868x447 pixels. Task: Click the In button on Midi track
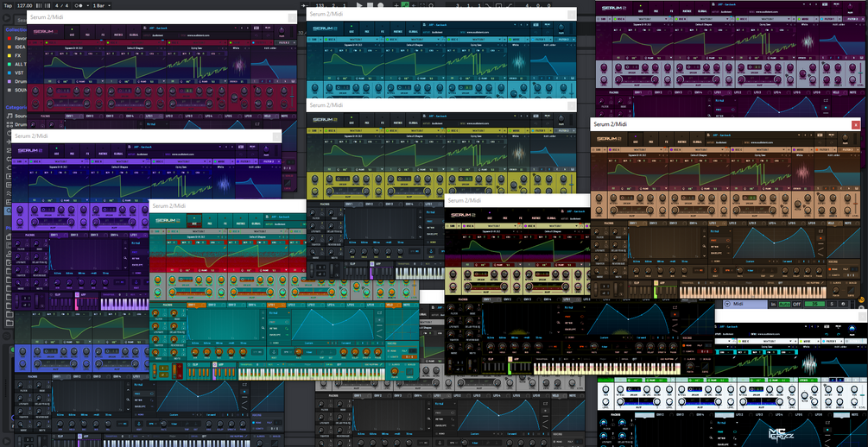773,305
